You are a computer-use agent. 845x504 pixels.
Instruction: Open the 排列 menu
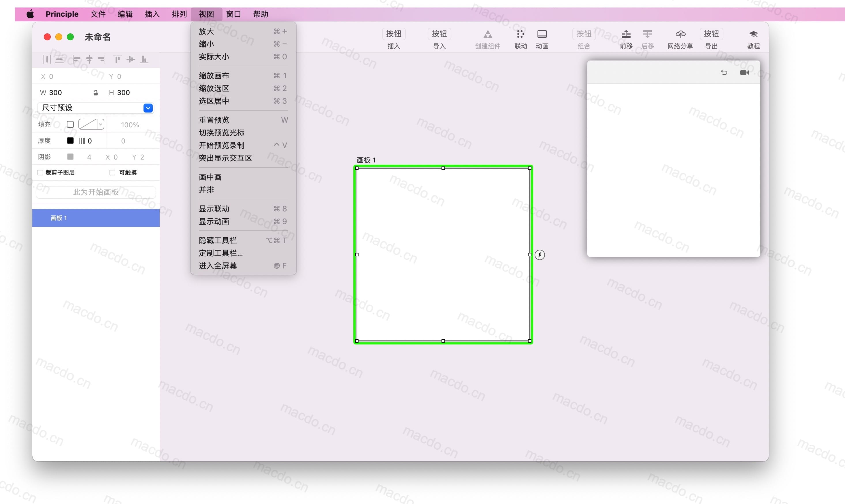click(179, 14)
